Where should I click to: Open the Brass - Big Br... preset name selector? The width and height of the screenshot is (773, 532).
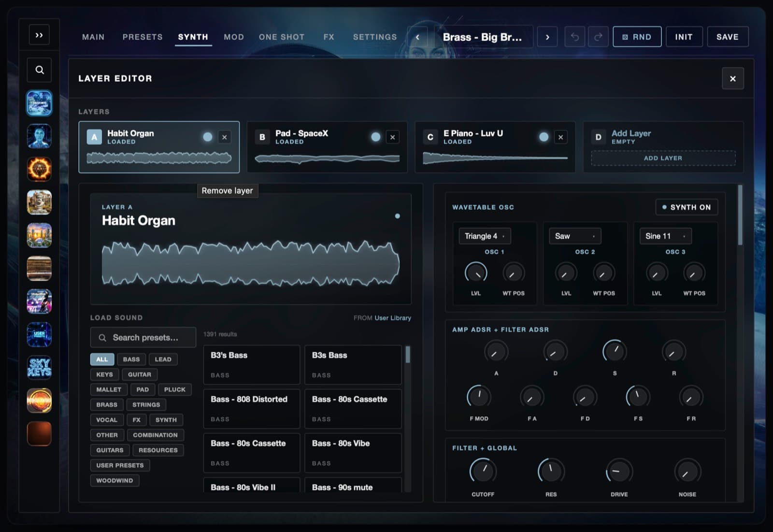click(x=483, y=37)
